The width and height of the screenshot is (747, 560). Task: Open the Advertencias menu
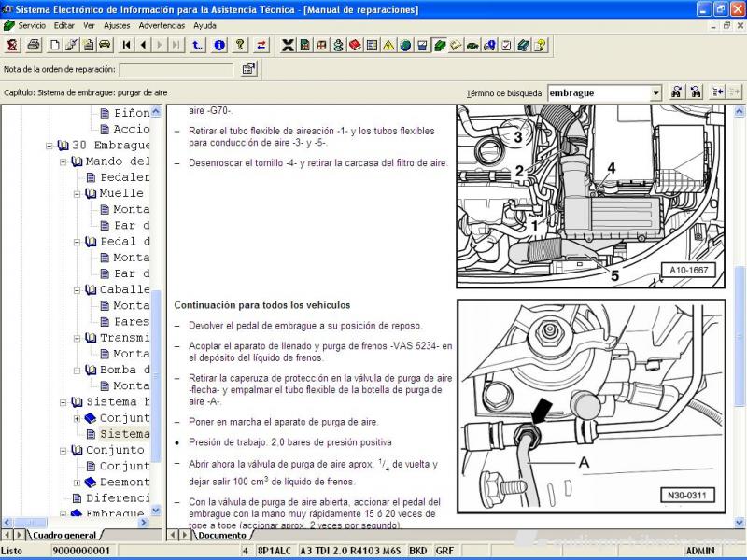point(162,25)
